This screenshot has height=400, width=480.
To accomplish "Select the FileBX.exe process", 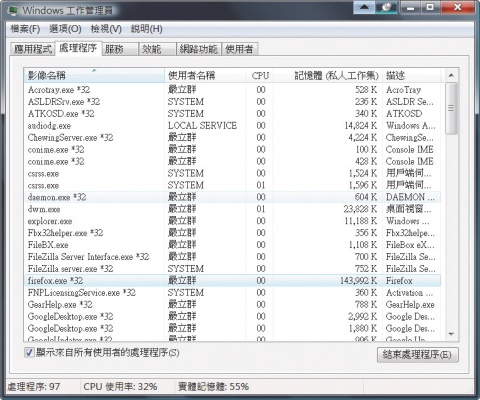I will click(233, 245).
